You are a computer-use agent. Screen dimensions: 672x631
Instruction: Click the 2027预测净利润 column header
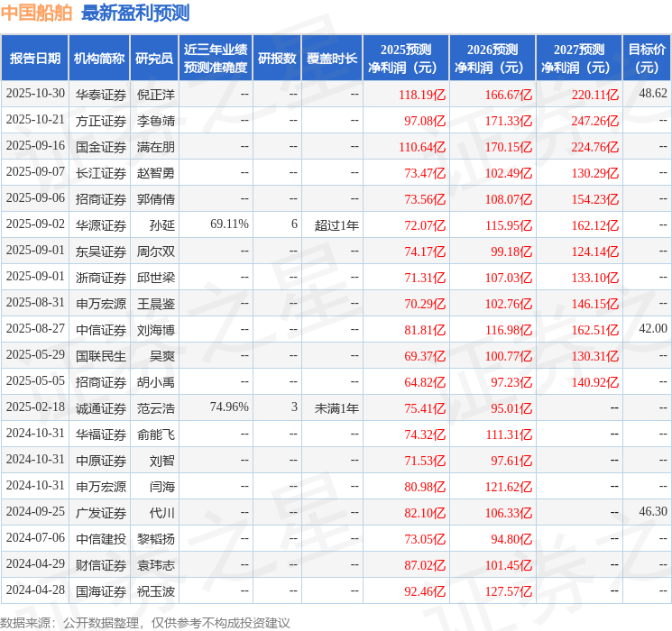579,59
